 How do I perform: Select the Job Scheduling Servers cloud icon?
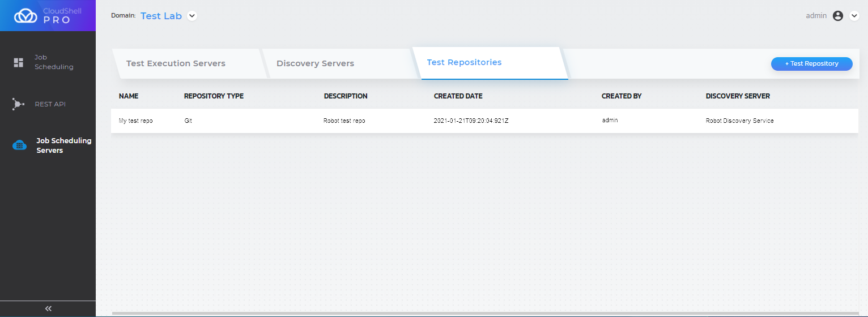pyautogui.click(x=19, y=145)
